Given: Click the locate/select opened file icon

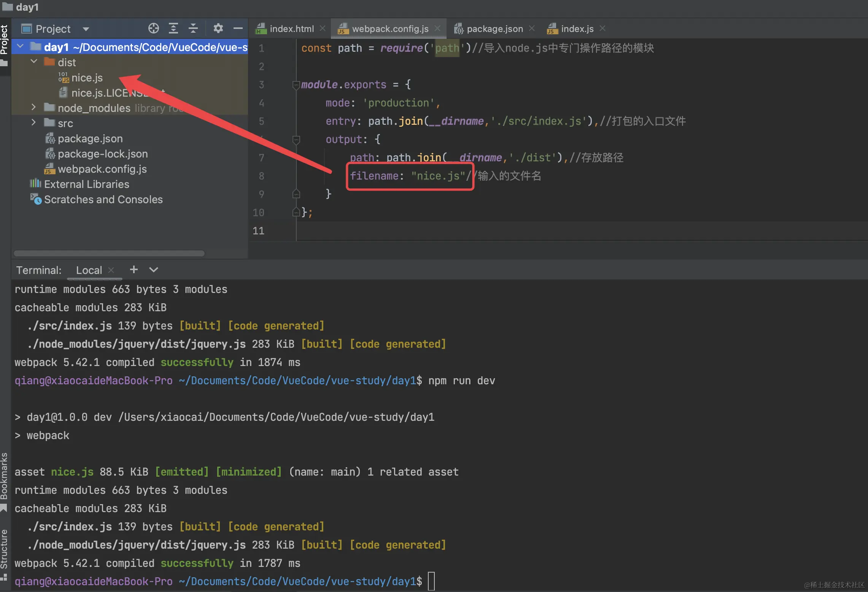Looking at the screenshot, I should coord(153,29).
